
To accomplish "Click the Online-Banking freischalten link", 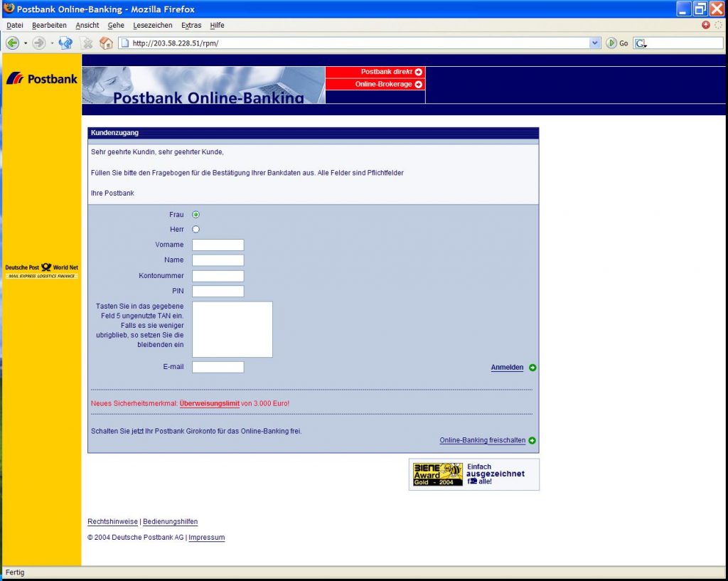I will click(x=482, y=440).
